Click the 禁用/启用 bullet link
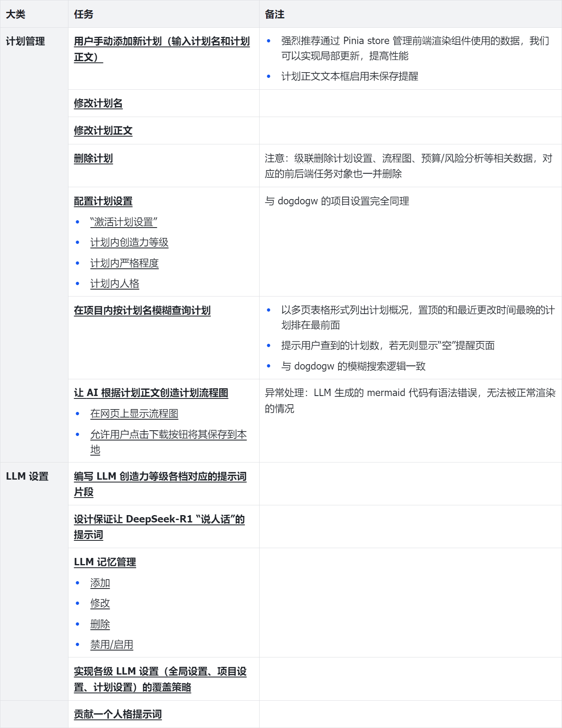The height and width of the screenshot is (728, 562). click(112, 645)
